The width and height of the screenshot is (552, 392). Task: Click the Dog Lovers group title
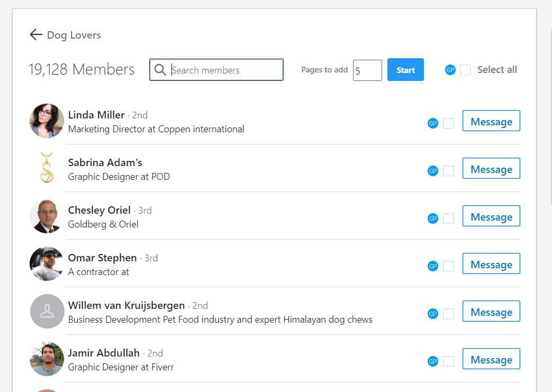[x=74, y=35]
